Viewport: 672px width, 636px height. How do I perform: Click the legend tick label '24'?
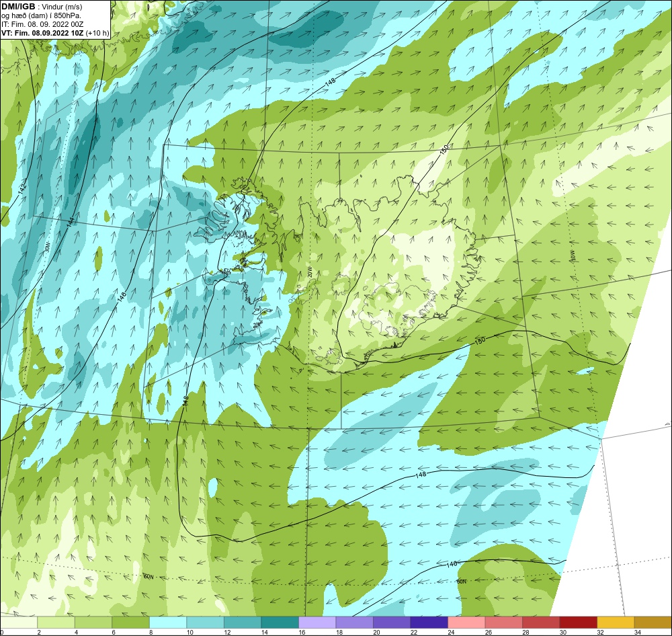pyautogui.click(x=452, y=632)
